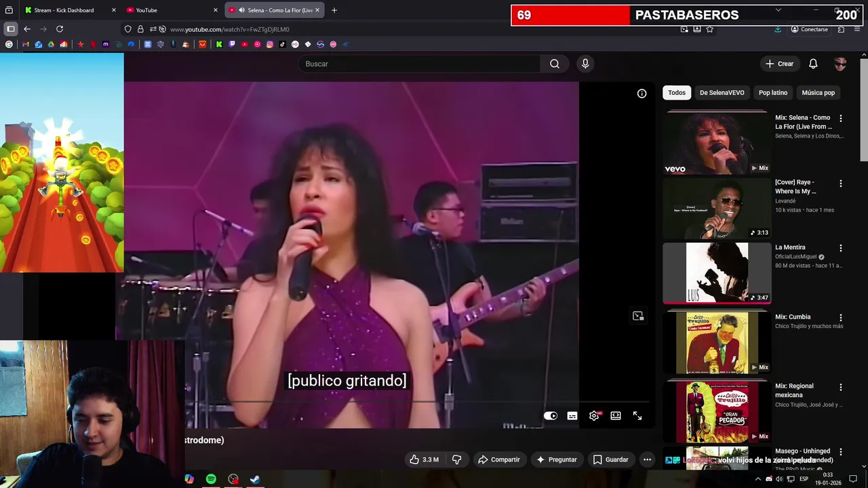Like the video showing 3.3 M
This screenshot has height=488, width=868.
click(x=424, y=460)
